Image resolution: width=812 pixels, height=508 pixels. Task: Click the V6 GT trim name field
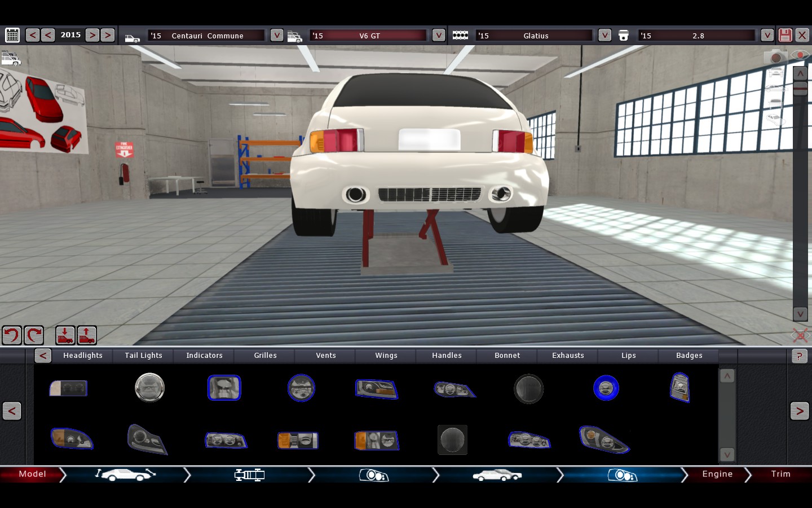click(x=369, y=36)
